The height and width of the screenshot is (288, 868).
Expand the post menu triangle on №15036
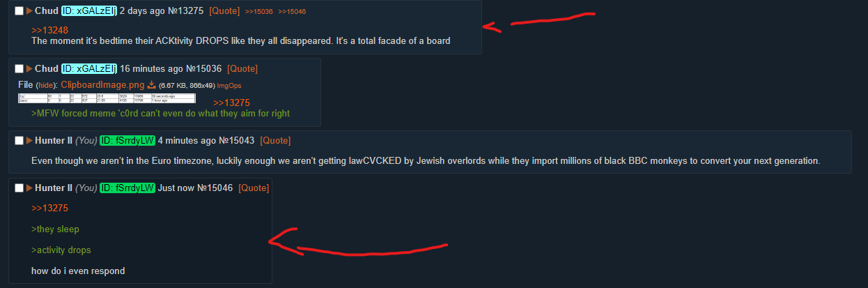pos(29,69)
